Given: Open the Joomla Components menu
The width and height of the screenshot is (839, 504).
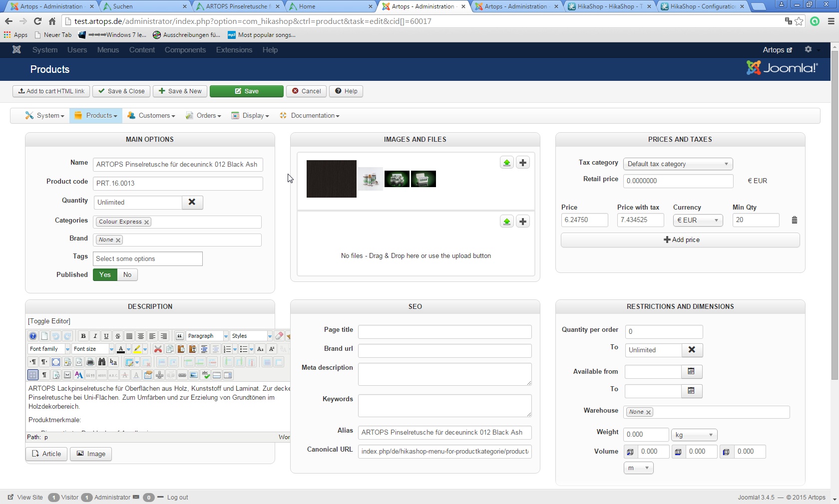Looking at the screenshot, I should pyautogui.click(x=185, y=50).
